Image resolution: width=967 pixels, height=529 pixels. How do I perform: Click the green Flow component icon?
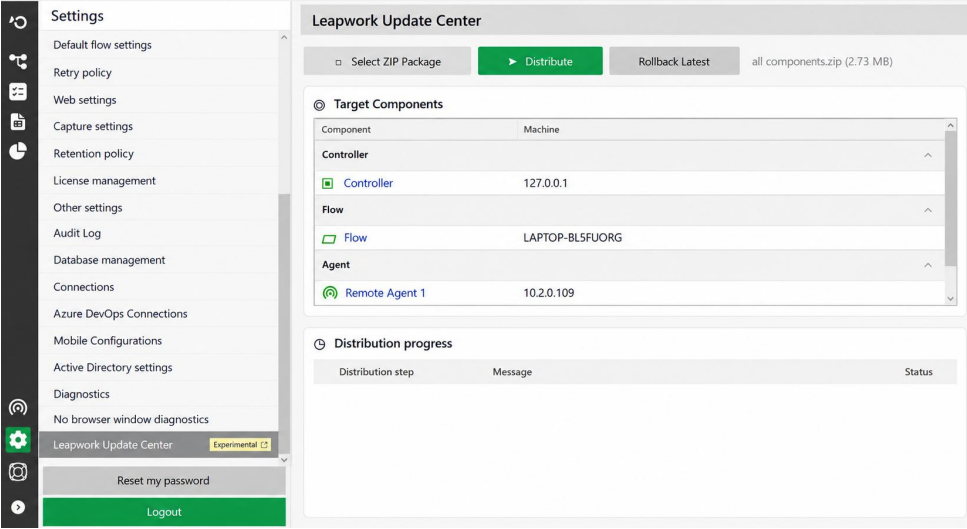point(329,239)
